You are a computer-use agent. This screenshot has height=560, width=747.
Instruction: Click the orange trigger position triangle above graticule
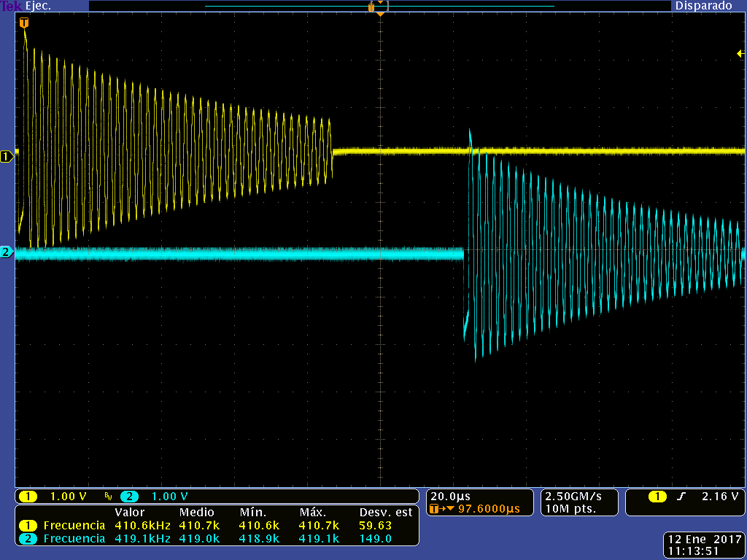380,15
